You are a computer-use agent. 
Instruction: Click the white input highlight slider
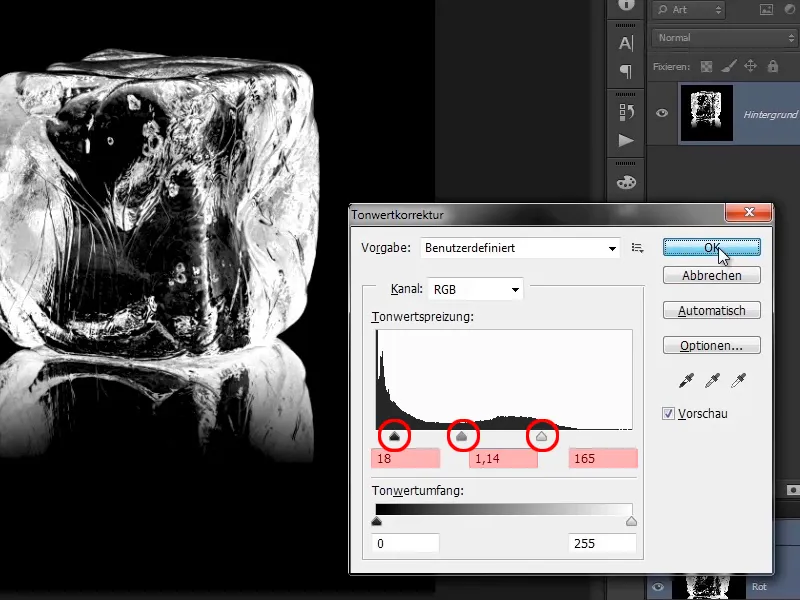click(541, 436)
